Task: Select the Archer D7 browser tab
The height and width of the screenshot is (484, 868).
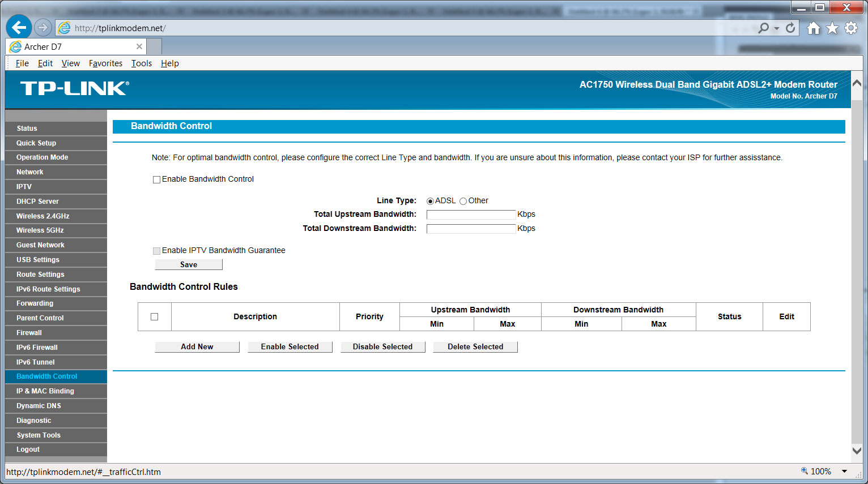Action: [76, 46]
